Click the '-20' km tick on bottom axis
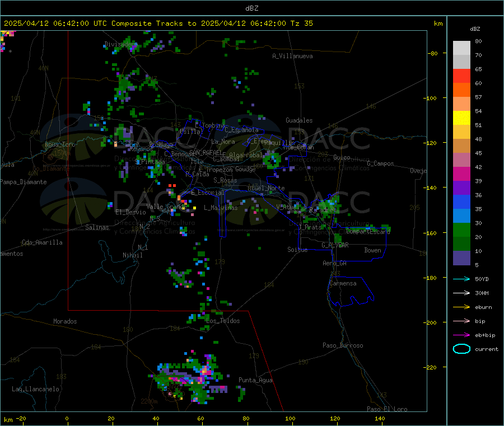504x426 pixels. click(21, 418)
